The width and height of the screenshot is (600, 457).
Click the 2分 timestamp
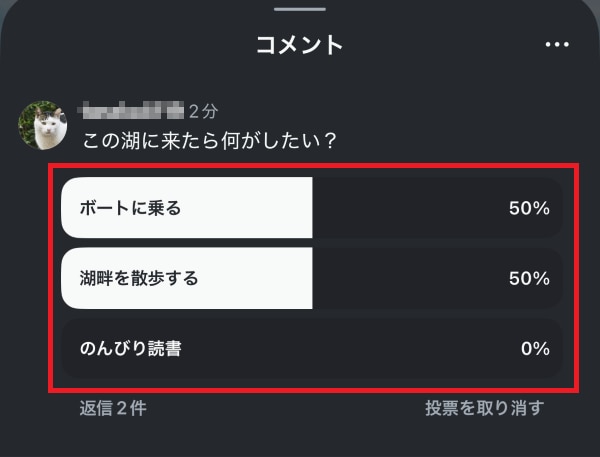[203, 110]
